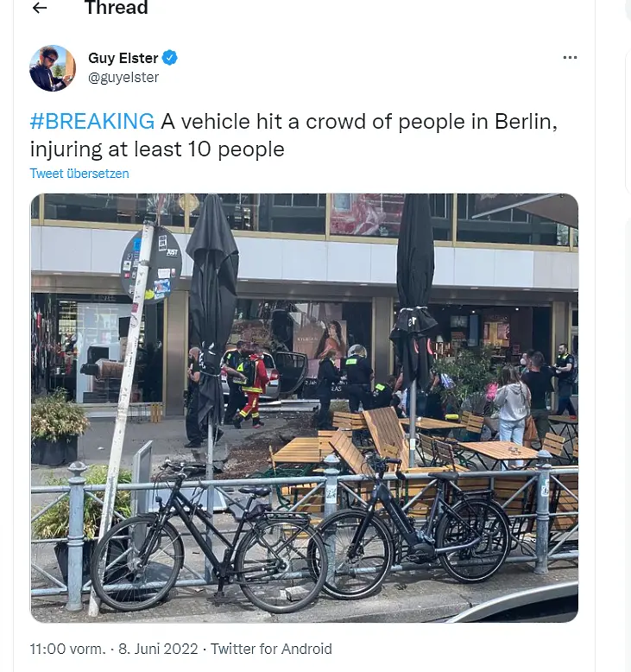The height and width of the screenshot is (672, 631).
Task: Open the #BREAKING hashtag
Action: (x=92, y=121)
